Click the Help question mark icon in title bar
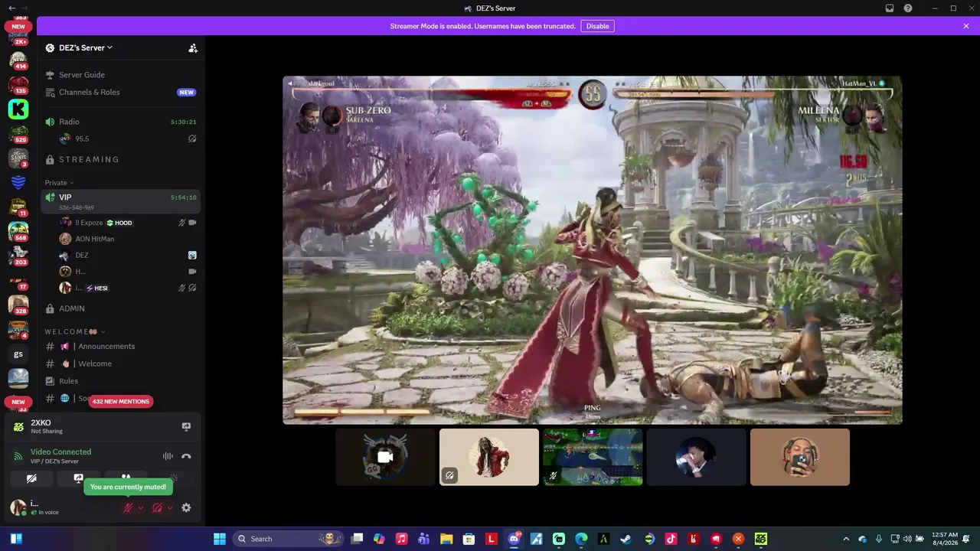 908,8
